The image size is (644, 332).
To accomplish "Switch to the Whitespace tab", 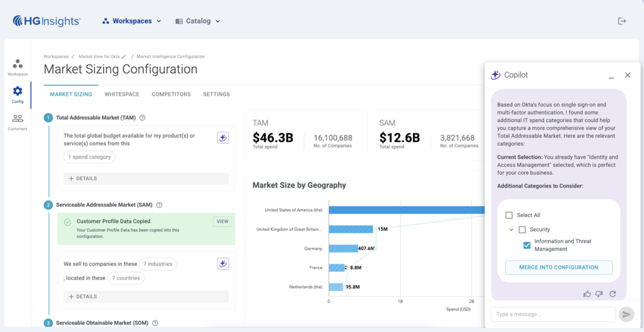I will click(x=122, y=94).
